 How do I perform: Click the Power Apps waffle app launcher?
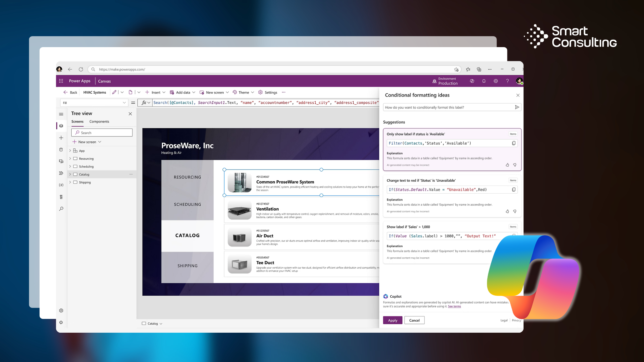(61, 81)
